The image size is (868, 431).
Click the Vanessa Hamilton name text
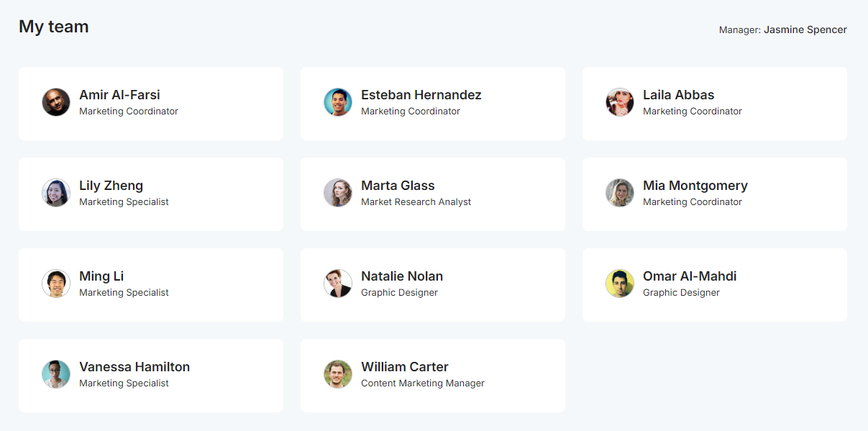tap(134, 367)
